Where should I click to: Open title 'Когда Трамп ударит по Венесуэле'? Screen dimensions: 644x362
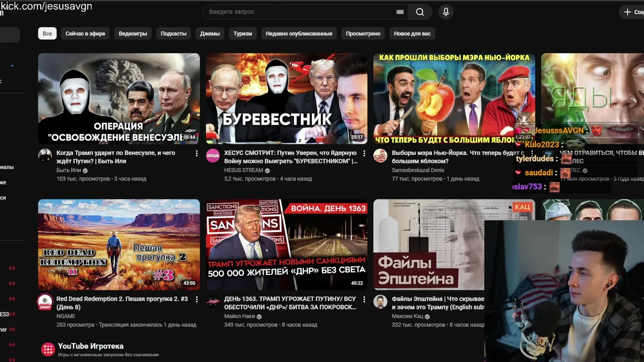(116, 157)
